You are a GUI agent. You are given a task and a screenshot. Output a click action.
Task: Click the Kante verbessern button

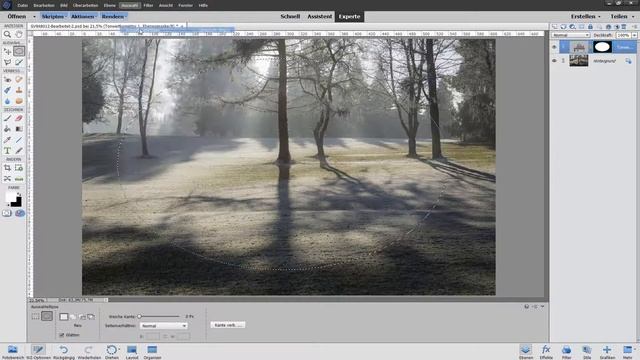[x=228, y=325]
